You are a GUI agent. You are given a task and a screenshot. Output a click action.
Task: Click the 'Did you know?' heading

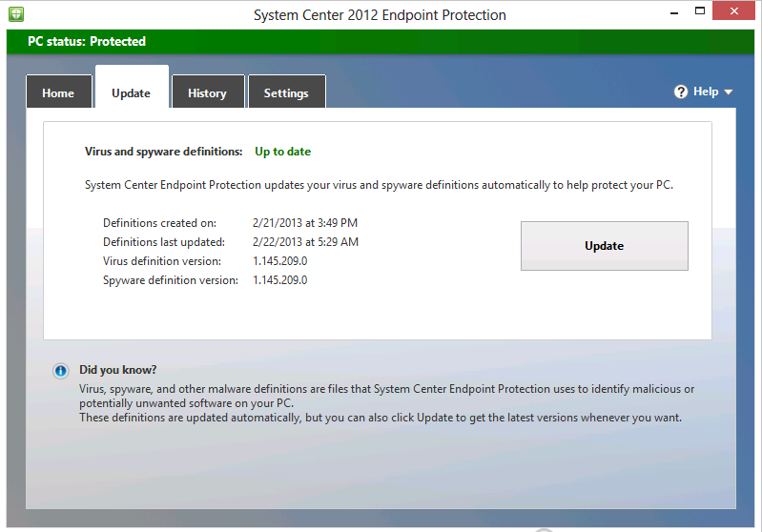pos(118,370)
